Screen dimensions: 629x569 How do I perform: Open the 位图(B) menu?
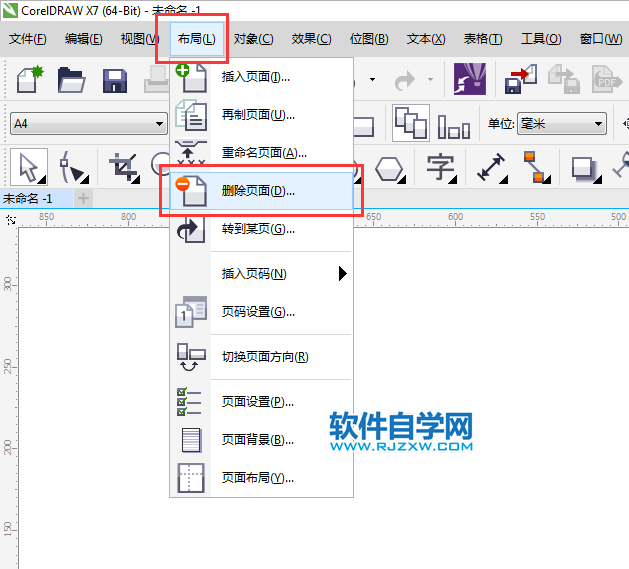[369, 39]
